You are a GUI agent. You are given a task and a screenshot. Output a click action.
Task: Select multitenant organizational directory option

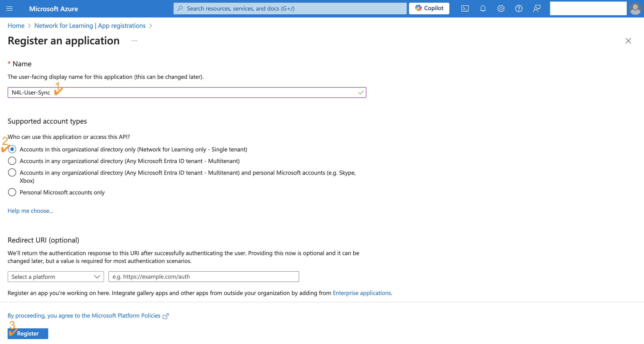point(12,161)
